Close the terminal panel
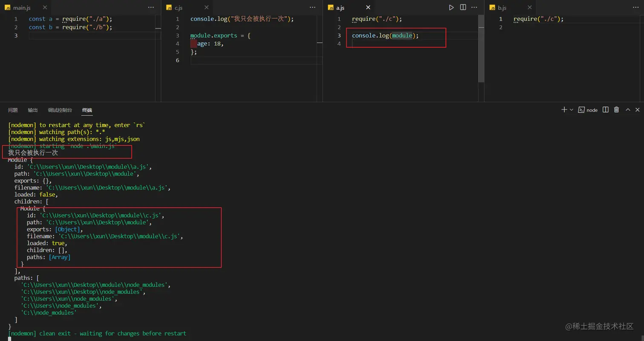This screenshot has width=644, height=341. point(638,110)
